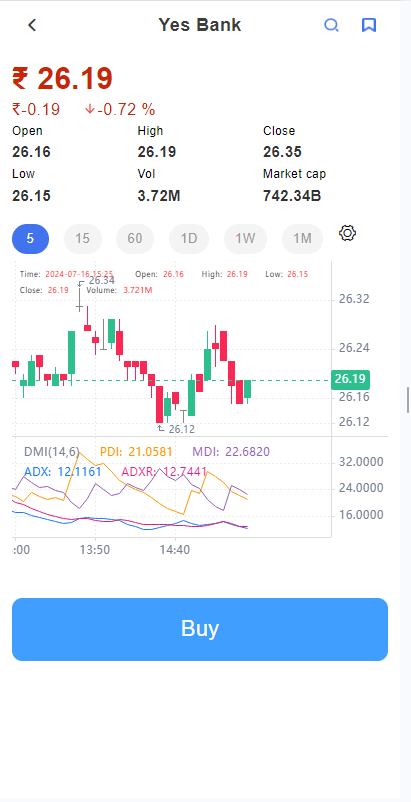Select the 1W chart interval
Image resolution: width=411 pixels, height=802 pixels.
coord(245,239)
